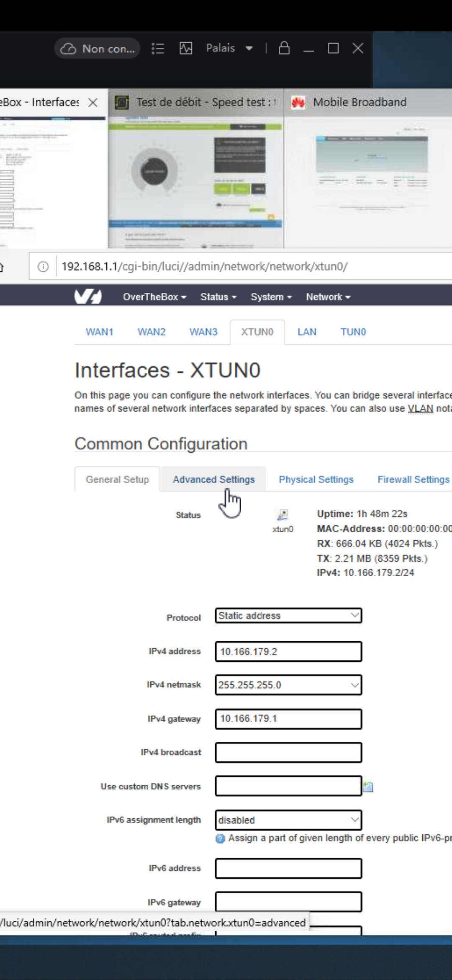
Task: Click the padlock icon in title bar
Action: 284,48
